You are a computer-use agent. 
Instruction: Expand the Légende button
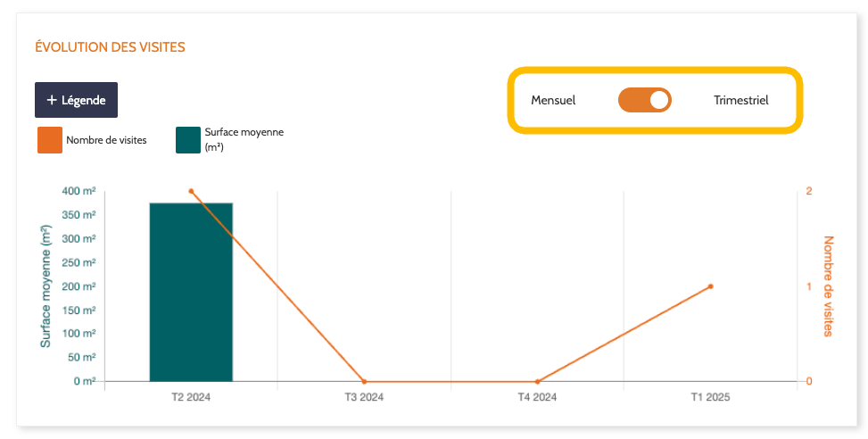click(x=77, y=100)
